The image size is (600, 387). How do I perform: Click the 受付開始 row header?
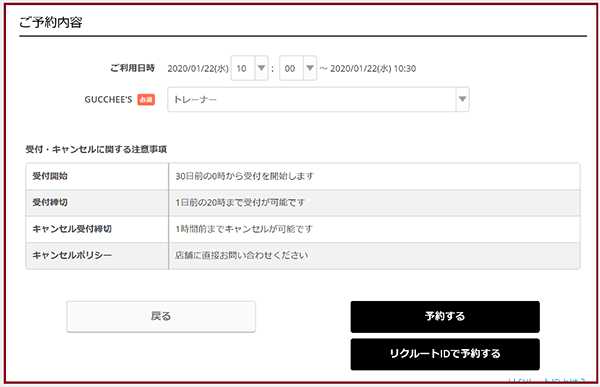point(97,176)
